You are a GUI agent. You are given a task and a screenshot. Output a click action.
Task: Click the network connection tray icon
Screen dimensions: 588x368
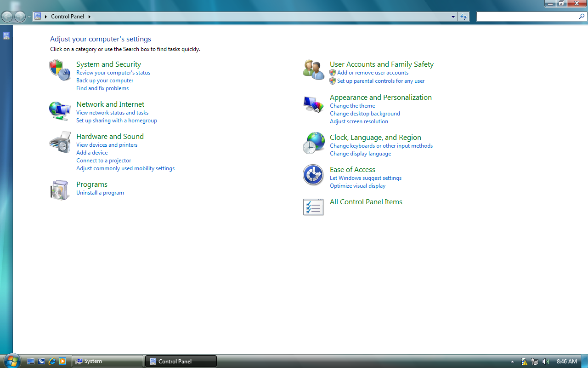(534, 362)
